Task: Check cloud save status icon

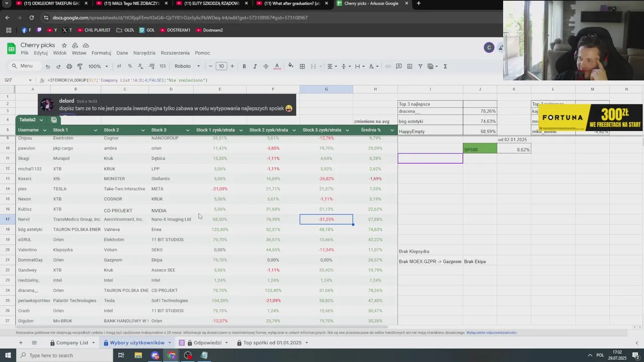Action: (86, 45)
